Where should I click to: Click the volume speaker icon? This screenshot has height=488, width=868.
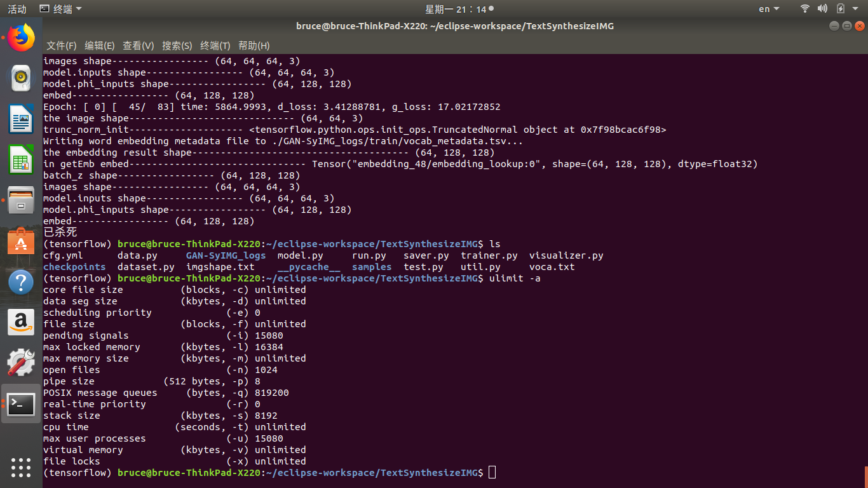click(x=822, y=9)
